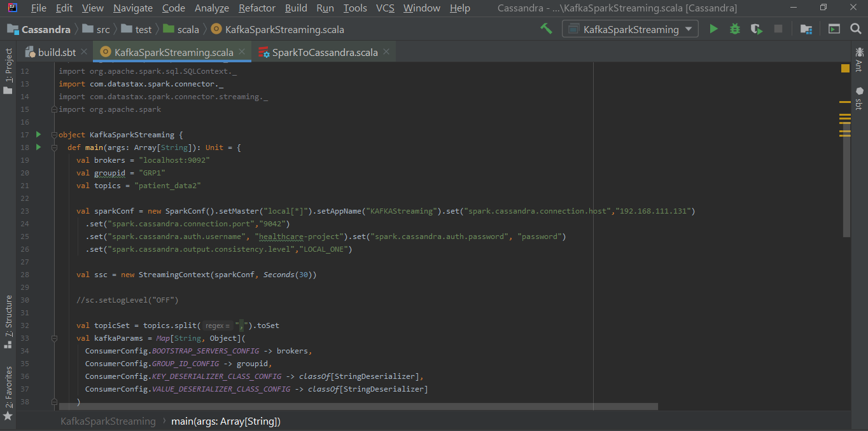Viewport: 868px width, 431px height.
Task: Collapse the object KafkaSparkStreaming code block
Action: (x=54, y=135)
